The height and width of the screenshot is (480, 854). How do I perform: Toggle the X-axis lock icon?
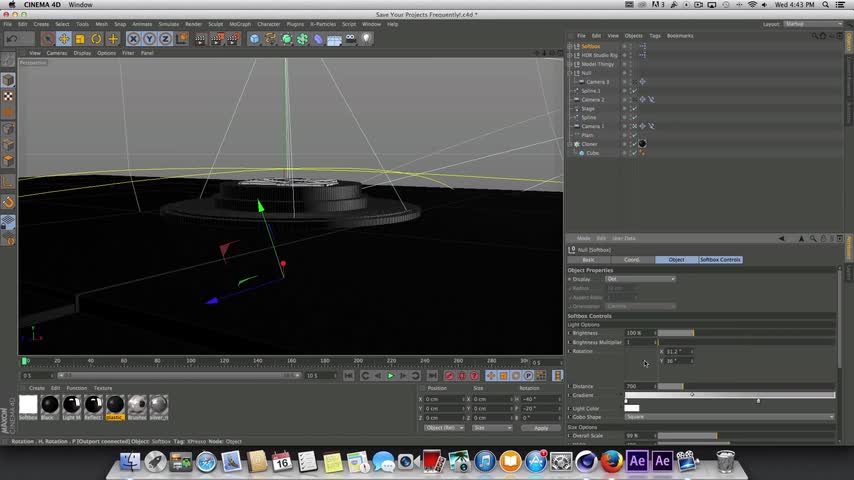(133, 39)
